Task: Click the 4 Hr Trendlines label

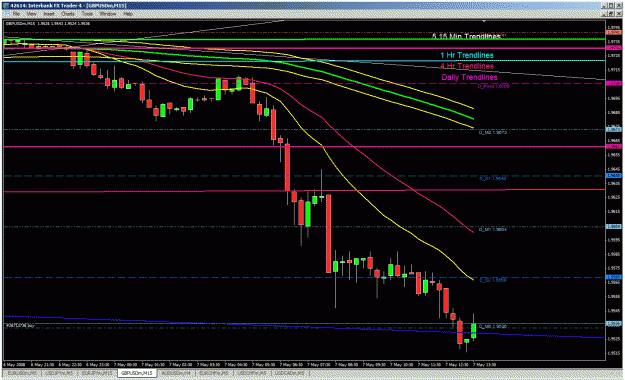Action: 467,66
